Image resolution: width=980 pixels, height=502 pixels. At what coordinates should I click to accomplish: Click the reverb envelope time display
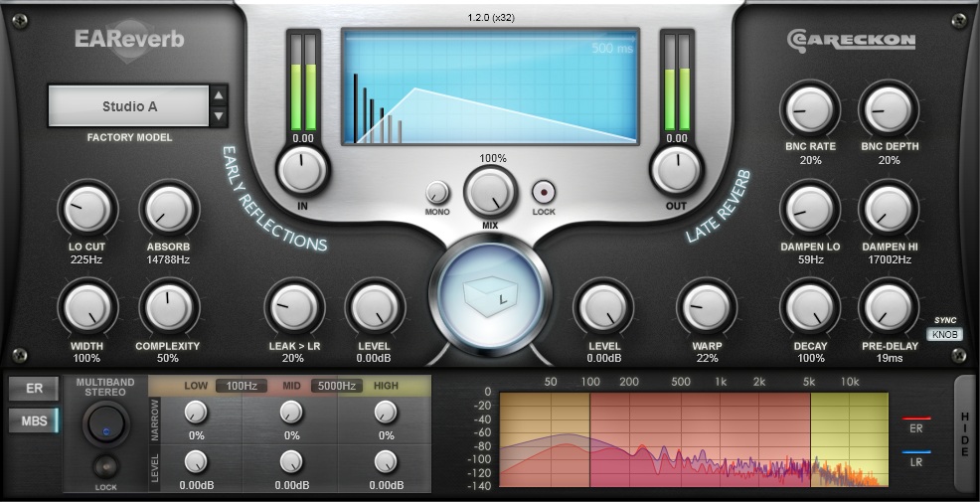click(491, 86)
